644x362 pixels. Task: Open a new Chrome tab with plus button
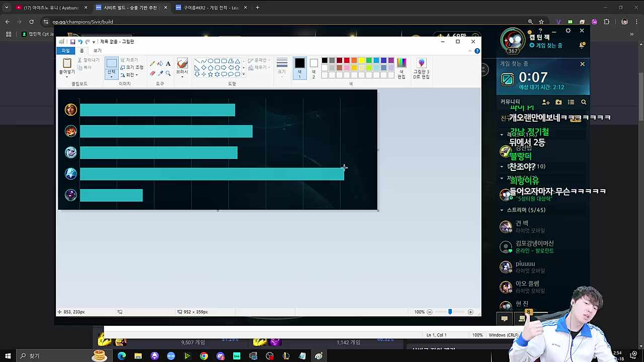[x=257, y=8]
